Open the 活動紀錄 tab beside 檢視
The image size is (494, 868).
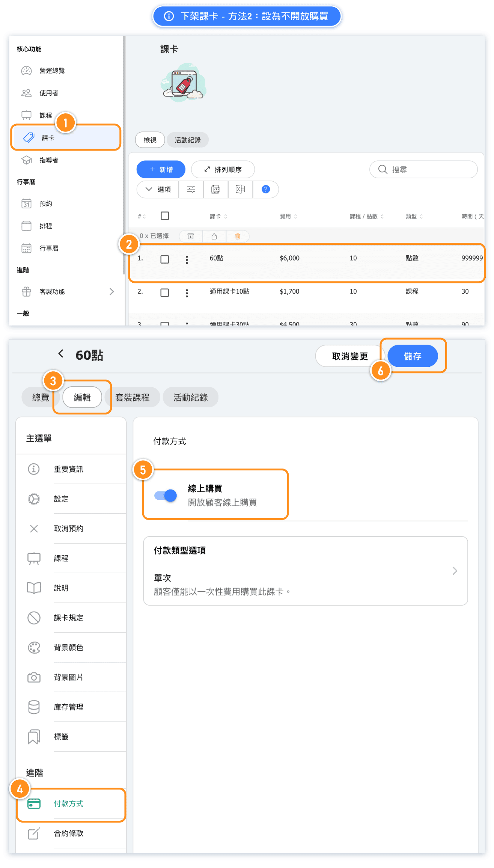coord(188,140)
